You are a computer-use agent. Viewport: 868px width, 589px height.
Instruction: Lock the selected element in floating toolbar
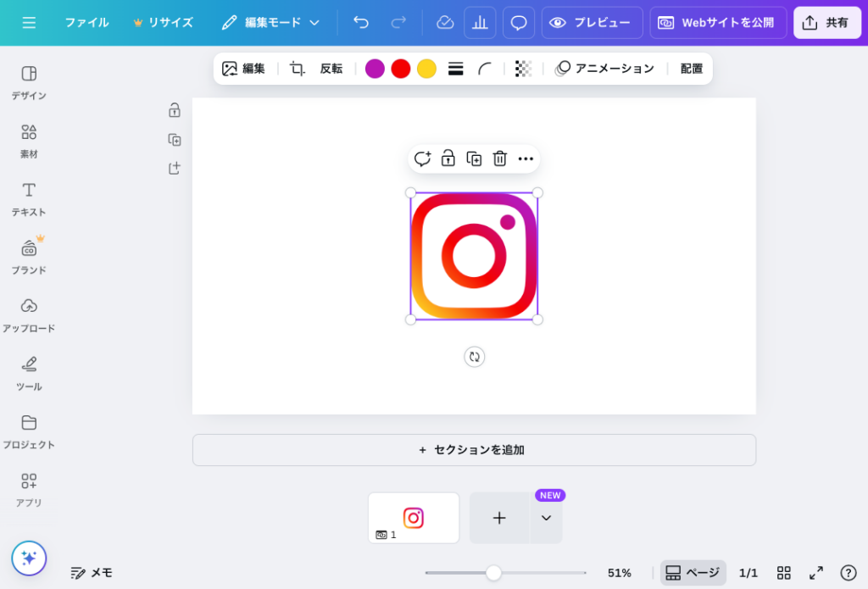click(x=448, y=158)
